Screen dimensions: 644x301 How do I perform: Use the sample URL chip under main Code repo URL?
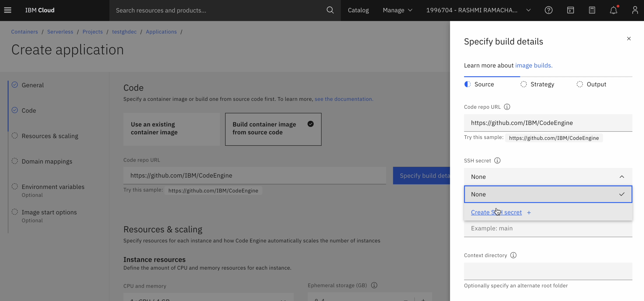click(213, 191)
